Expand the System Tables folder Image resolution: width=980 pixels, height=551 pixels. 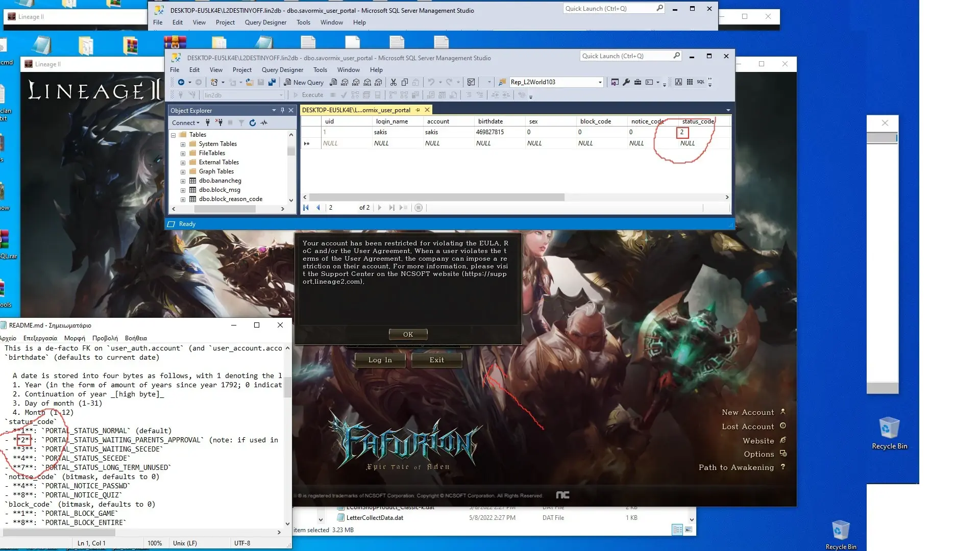click(183, 144)
